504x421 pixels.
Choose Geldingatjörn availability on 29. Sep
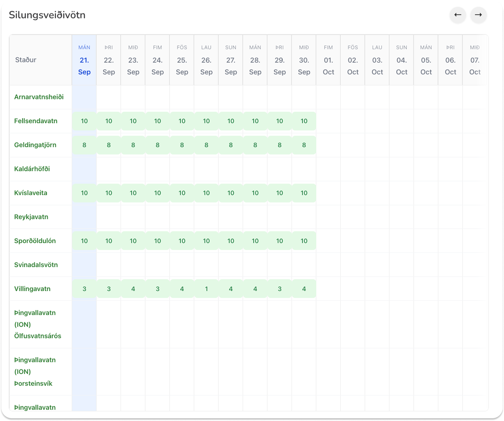tap(280, 145)
